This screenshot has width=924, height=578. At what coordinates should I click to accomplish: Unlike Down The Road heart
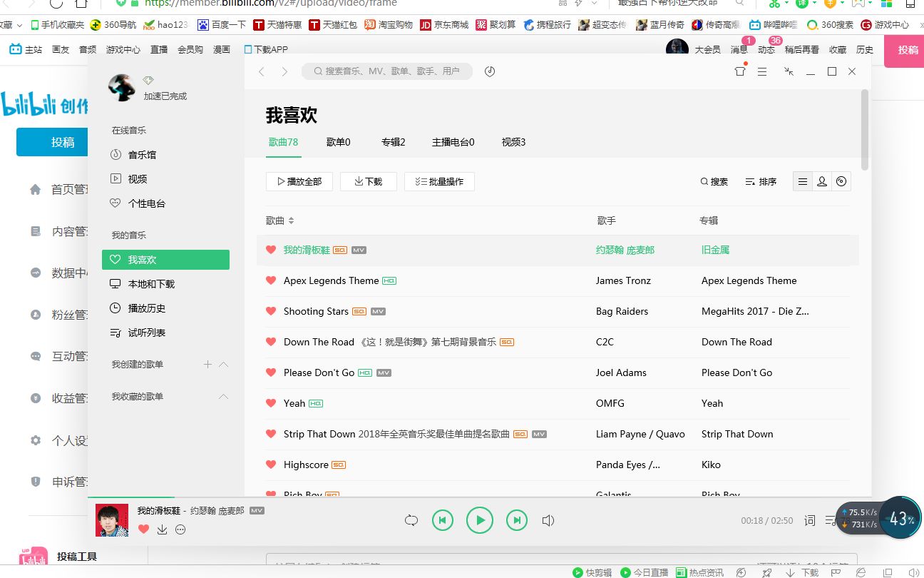click(271, 342)
